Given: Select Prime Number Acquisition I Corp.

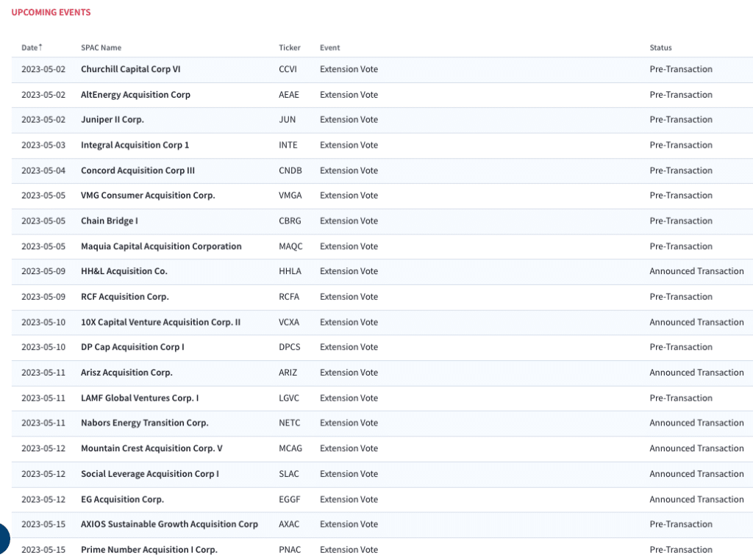Looking at the screenshot, I should 149,550.
